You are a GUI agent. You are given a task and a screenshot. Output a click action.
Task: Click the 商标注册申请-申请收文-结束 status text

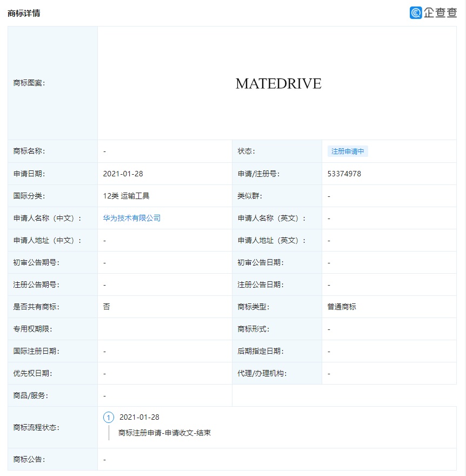click(163, 433)
